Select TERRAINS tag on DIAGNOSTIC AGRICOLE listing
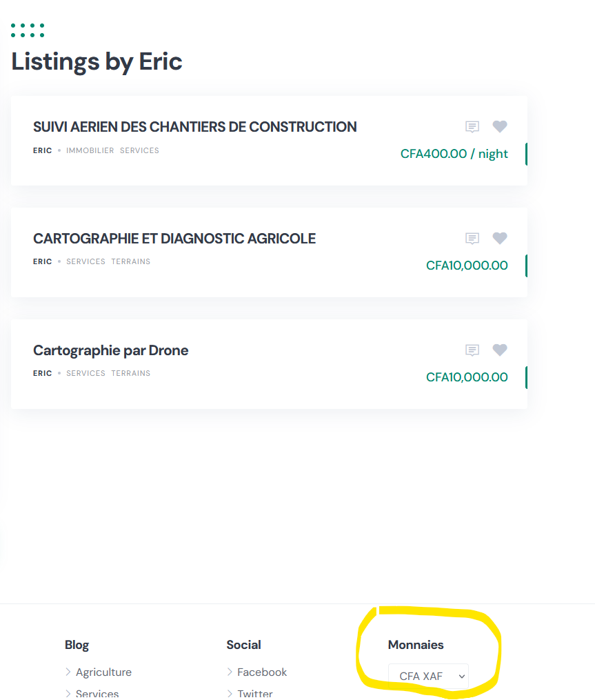 coord(131,261)
